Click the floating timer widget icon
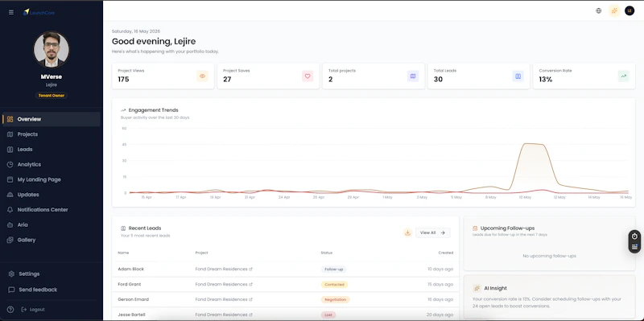Image resolution: width=644 pixels, height=321 pixels. [x=634, y=237]
